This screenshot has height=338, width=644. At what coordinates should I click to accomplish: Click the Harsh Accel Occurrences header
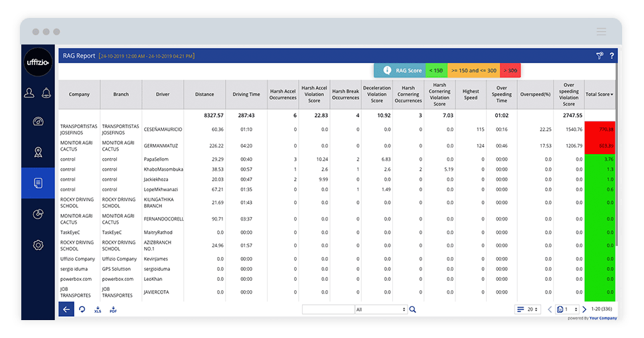(x=283, y=94)
